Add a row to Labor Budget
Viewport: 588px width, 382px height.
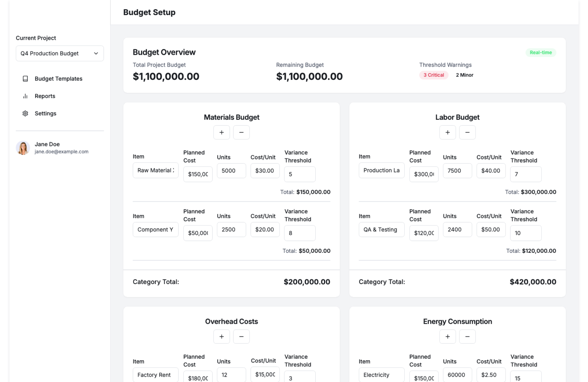(447, 133)
